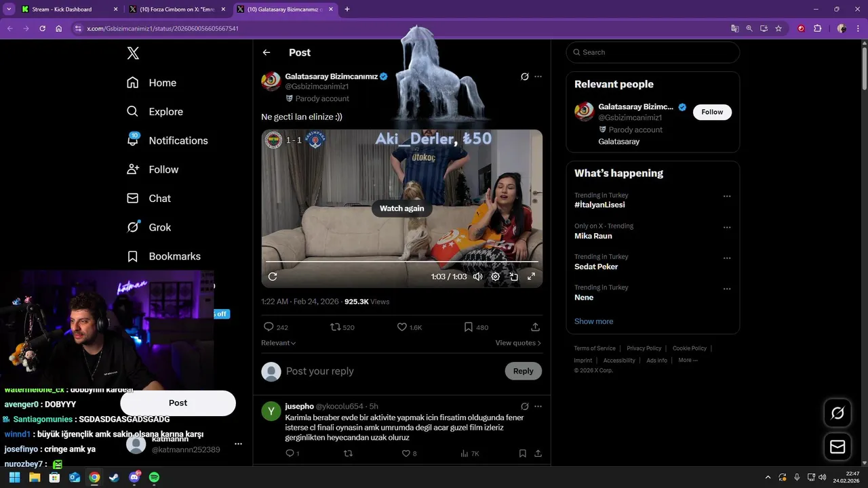Open the more options menu on main post
The width and height of the screenshot is (868, 488).
(x=538, y=77)
